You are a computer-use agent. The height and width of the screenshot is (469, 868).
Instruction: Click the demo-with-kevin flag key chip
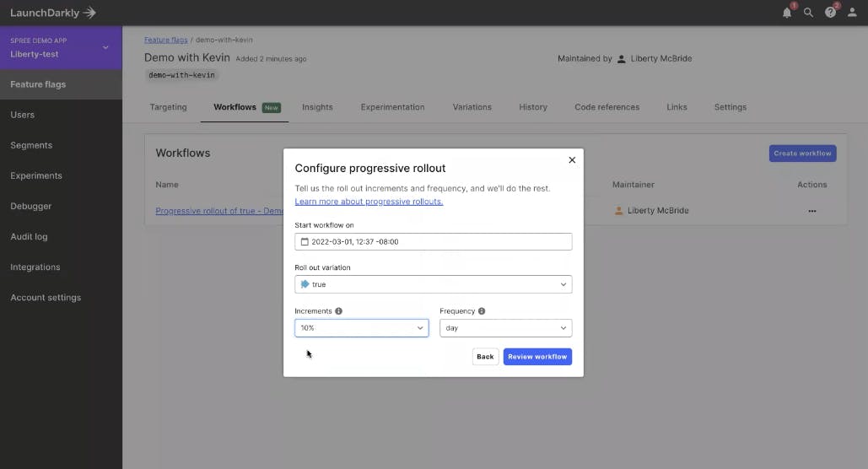[x=181, y=75]
